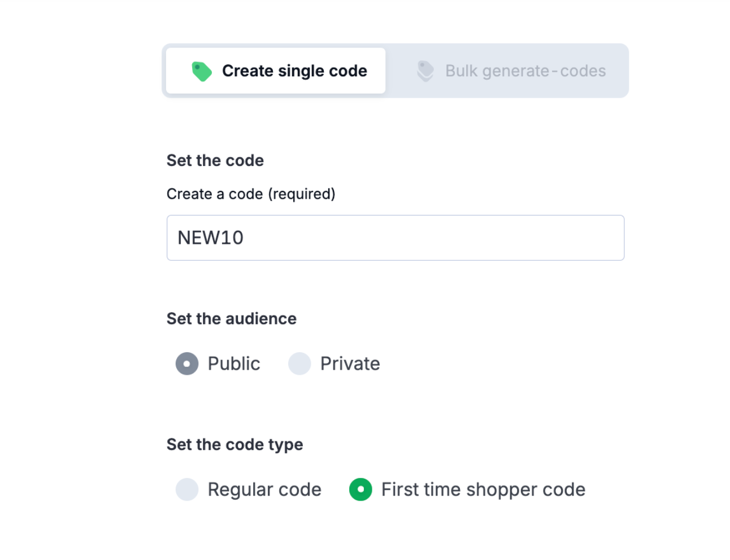This screenshot has width=730, height=560.
Task: Click the Public radio label text
Action: click(x=233, y=364)
